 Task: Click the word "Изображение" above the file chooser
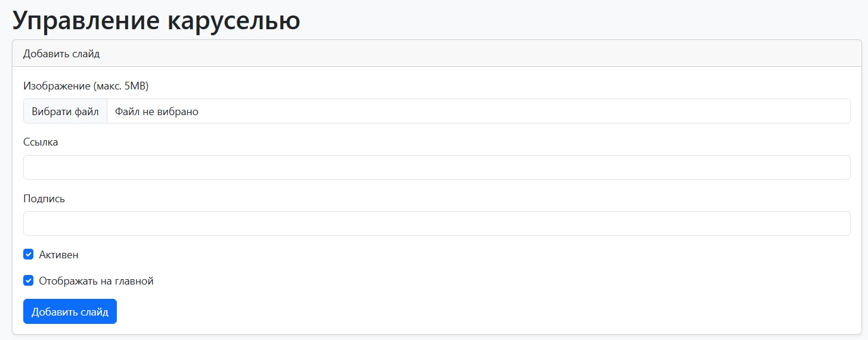[57, 86]
